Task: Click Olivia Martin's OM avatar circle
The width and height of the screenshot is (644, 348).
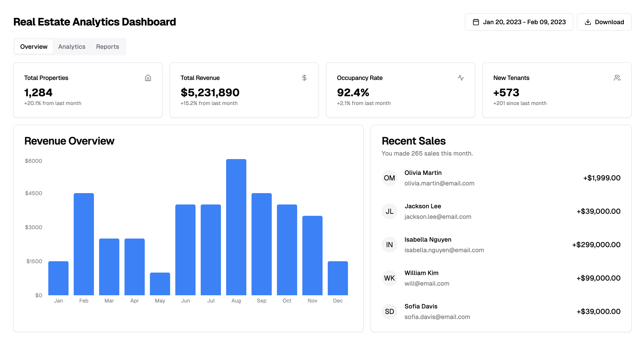Action: tap(389, 178)
